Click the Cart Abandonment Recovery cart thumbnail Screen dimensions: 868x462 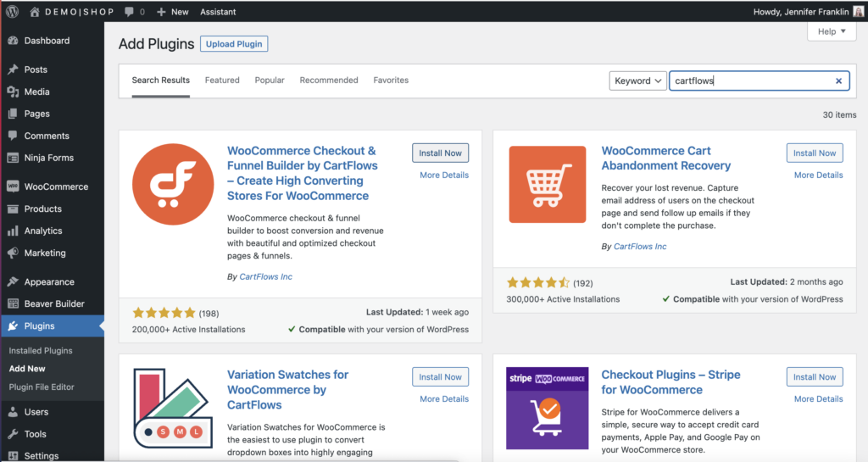point(548,184)
